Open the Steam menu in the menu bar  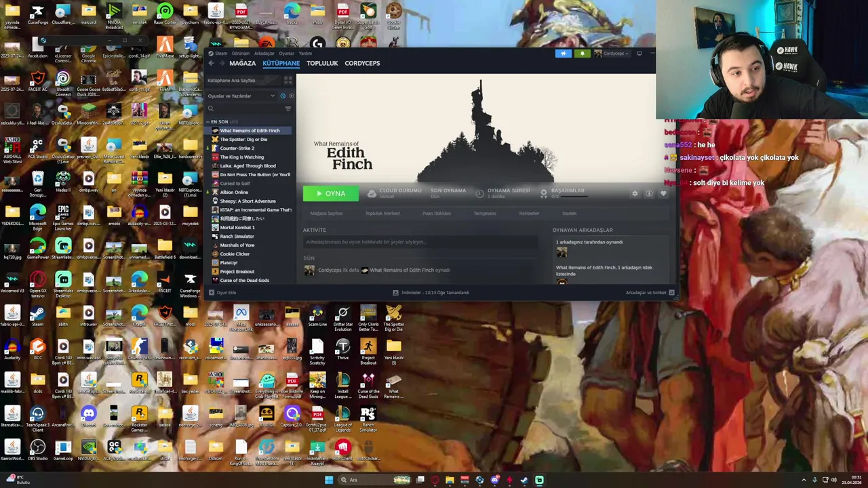point(221,54)
